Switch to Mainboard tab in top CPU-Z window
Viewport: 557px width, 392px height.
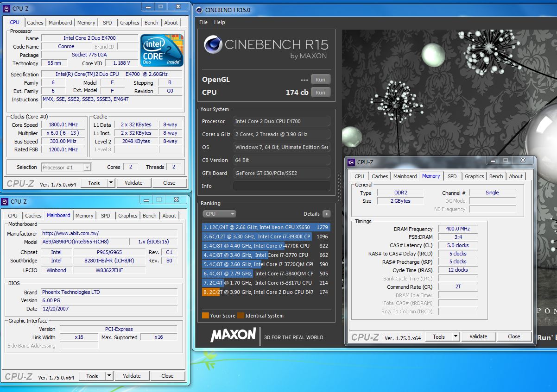(60, 23)
